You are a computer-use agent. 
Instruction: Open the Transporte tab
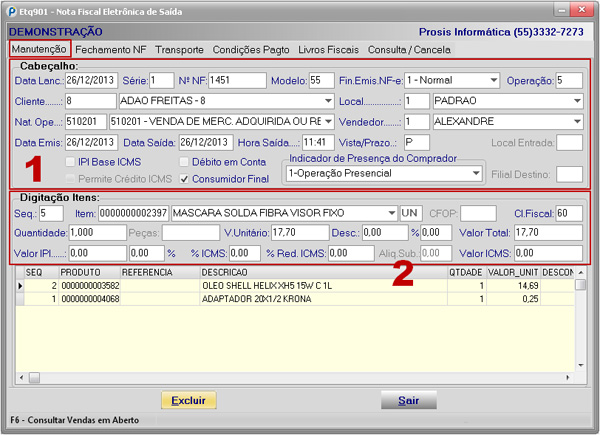pos(179,50)
